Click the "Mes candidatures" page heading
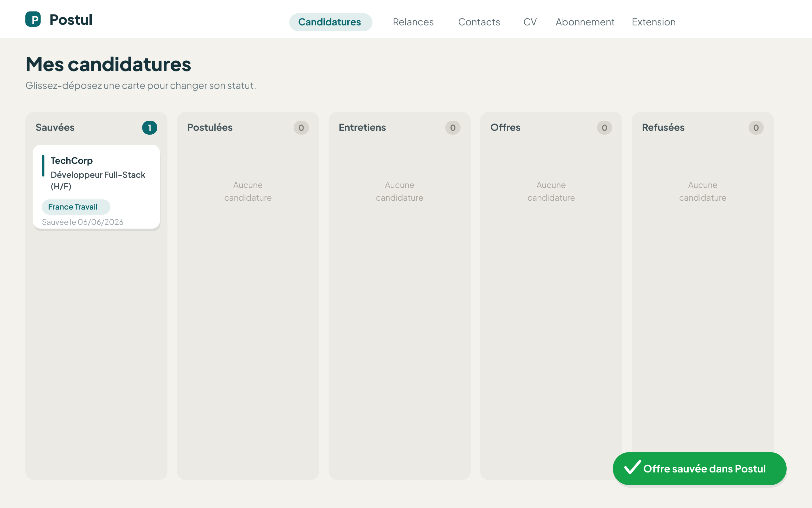This screenshot has height=508, width=812. [x=108, y=64]
